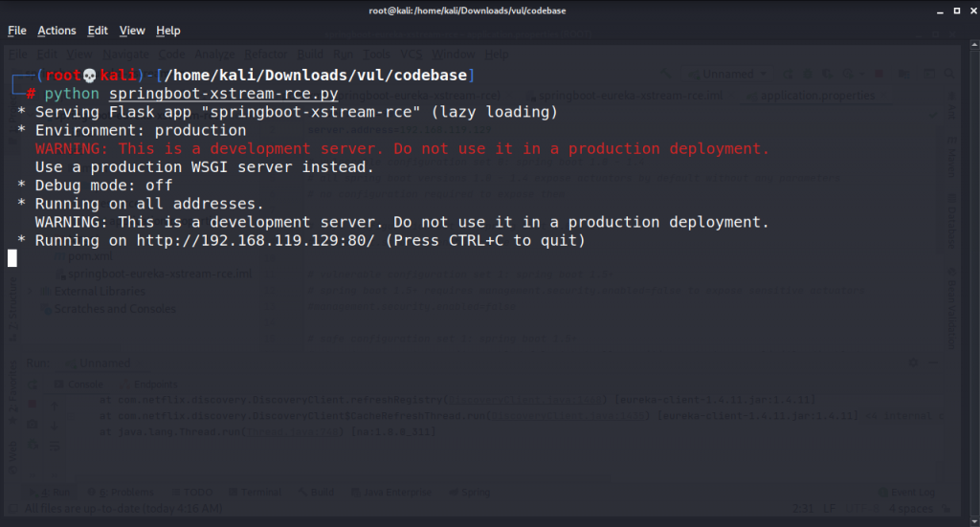
Task: Open the Actions menu
Action: pos(56,31)
